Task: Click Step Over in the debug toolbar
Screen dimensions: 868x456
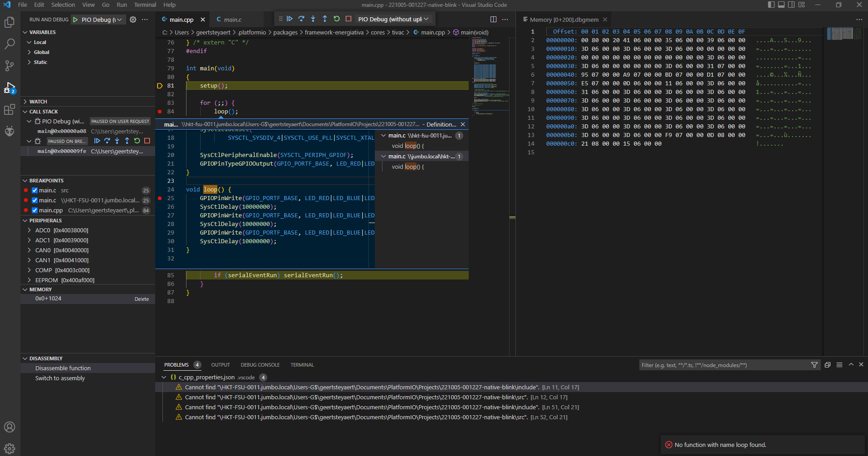Action: (x=301, y=19)
